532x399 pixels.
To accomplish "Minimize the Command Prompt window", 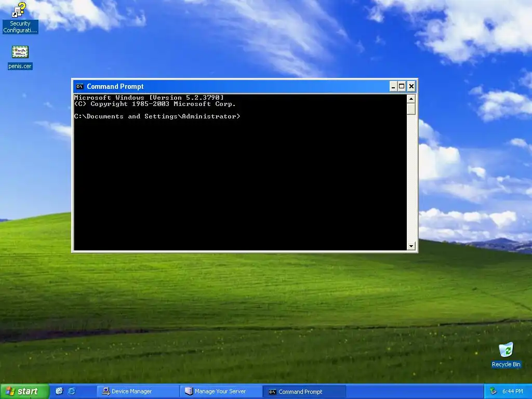I will point(393,87).
